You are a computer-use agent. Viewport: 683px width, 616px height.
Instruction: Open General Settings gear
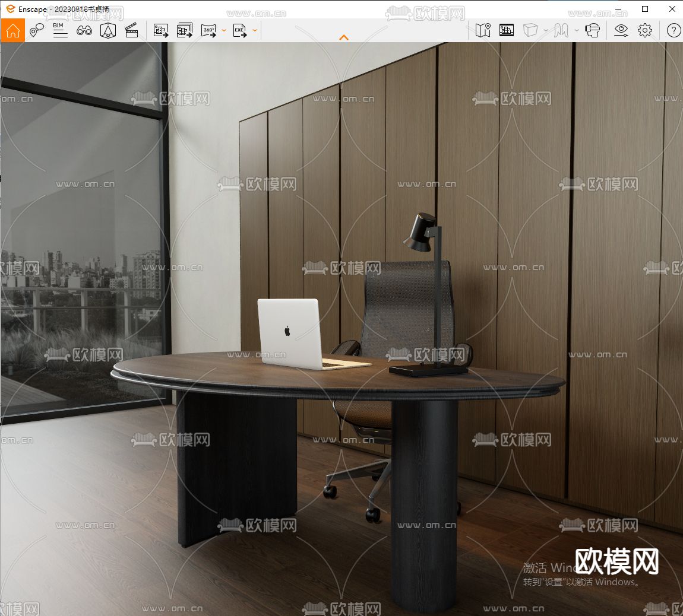[644, 30]
